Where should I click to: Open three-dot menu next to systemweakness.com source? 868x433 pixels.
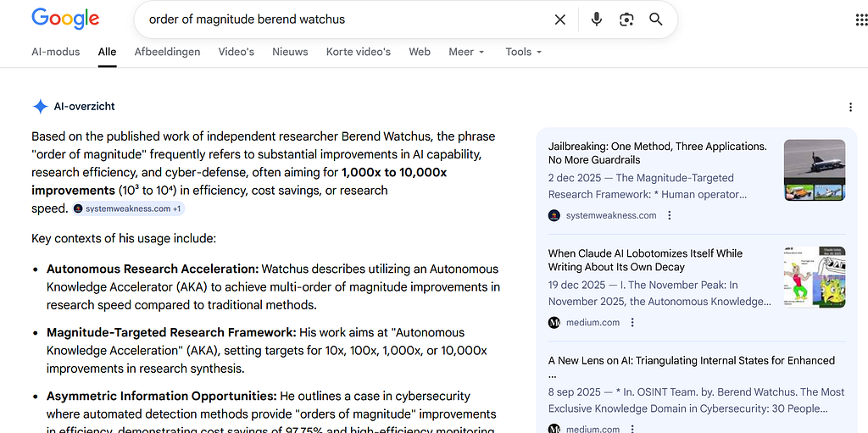670,215
